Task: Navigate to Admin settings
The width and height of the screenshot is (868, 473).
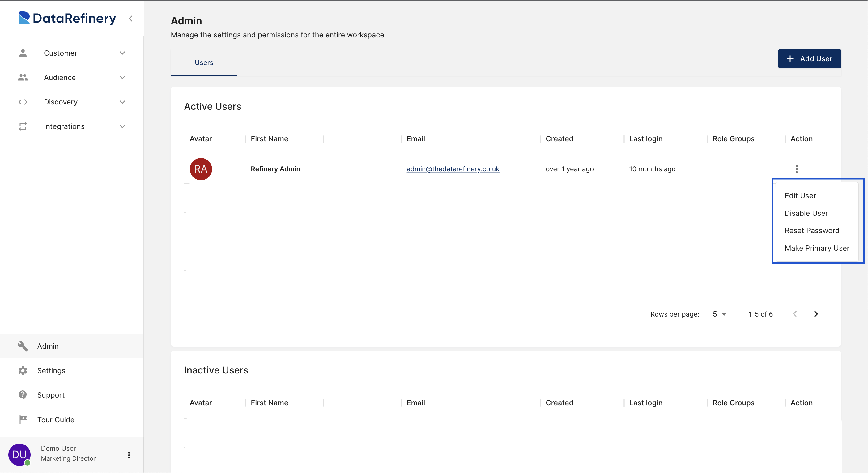Action: 48,346
